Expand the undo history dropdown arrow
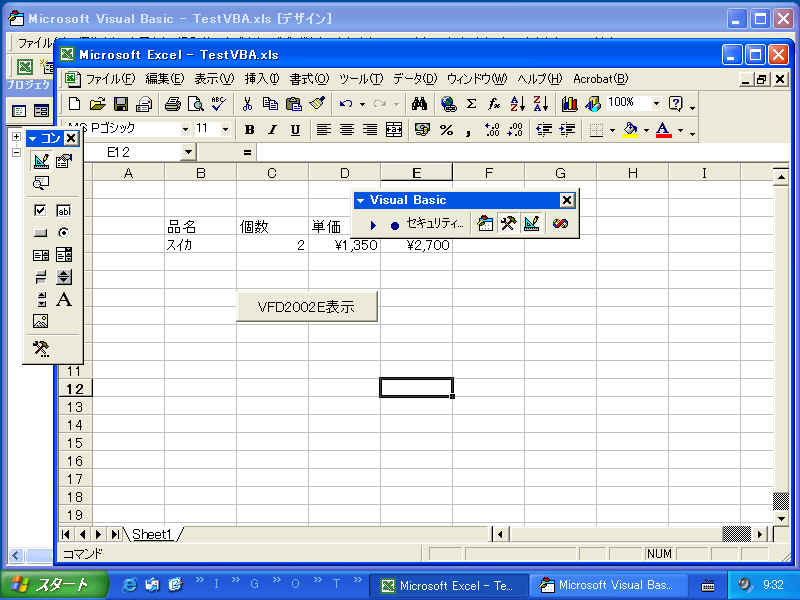The image size is (800, 600). 362,104
